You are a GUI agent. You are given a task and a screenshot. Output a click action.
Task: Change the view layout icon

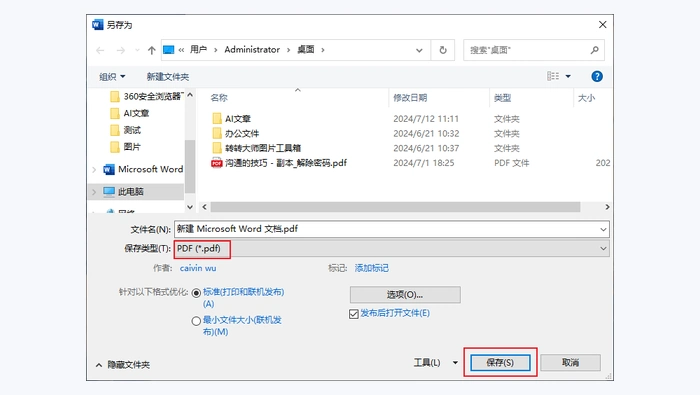pos(553,76)
